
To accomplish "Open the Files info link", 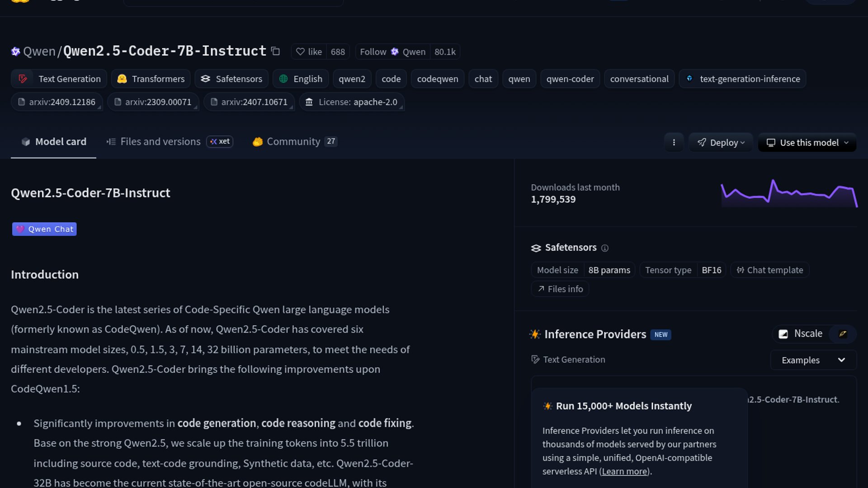I will coord(560,289).
